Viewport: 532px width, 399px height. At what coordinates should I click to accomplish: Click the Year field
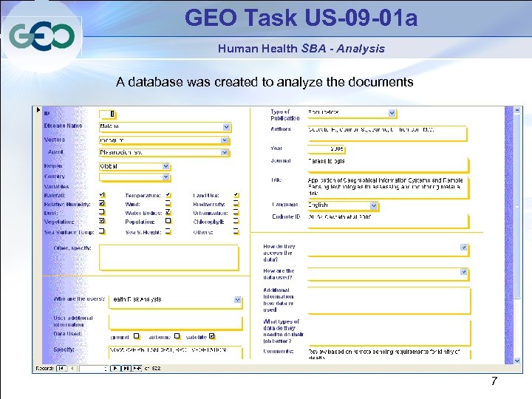click(x=326, y=149)
